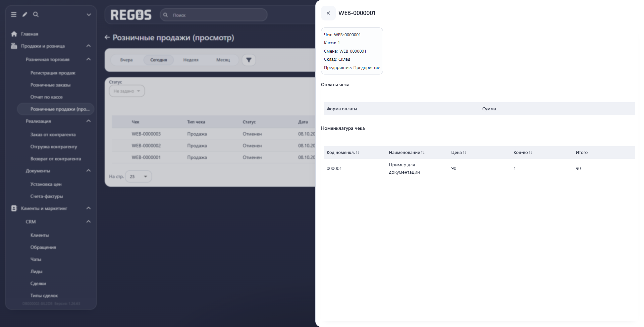Screen dimensions: 644x327
Task: Click the Клиенты и маркетинг contacts icon
Action: point(14,208)
